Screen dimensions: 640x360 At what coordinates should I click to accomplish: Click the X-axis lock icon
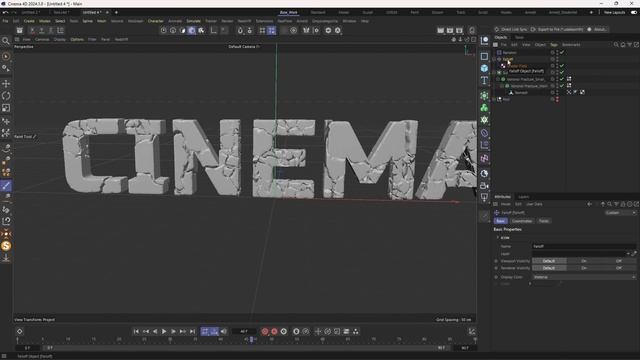coord(32,31)
